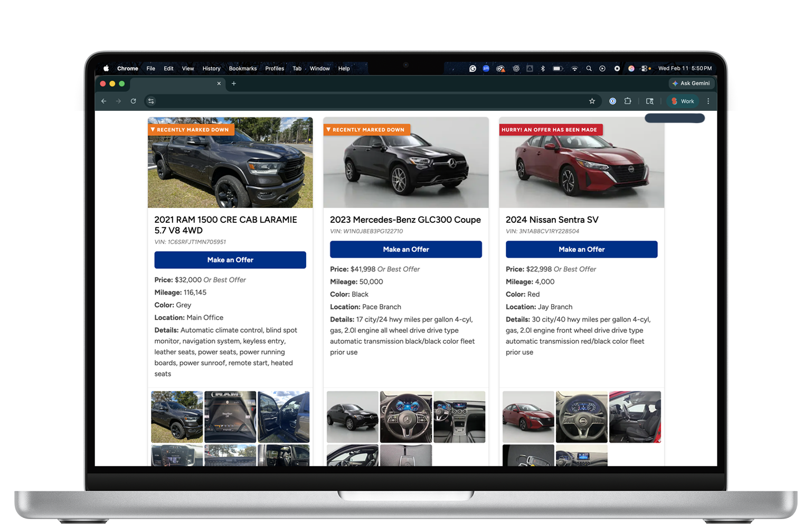Open the Bookmarks menu
Viewport: 812px width, 528px height.
pos(243,69)
